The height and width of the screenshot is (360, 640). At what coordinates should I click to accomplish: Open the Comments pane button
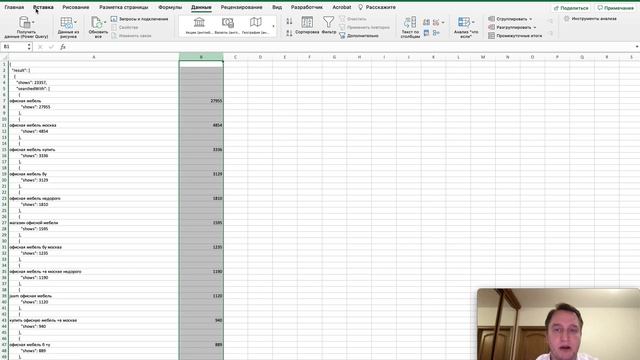(x=616, y=8)
